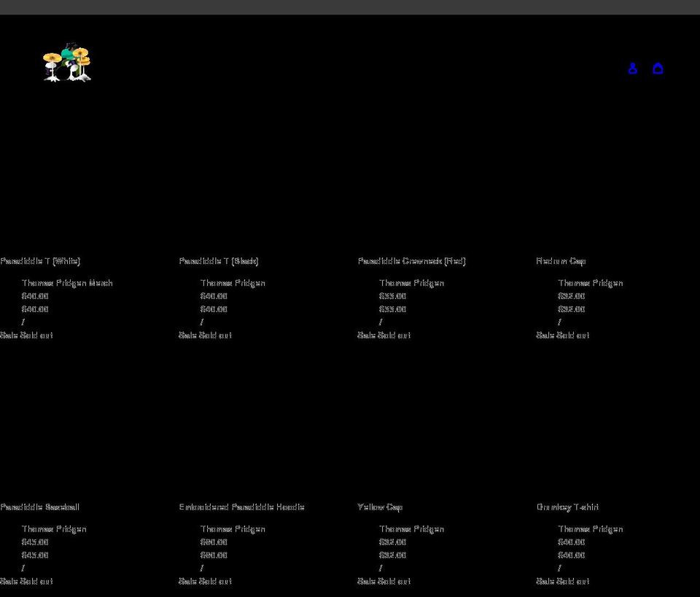This screenshot has width=700, height=597.
Task: Click the $55.00 price on Paradiddle Crewneck
Action: 392,296
